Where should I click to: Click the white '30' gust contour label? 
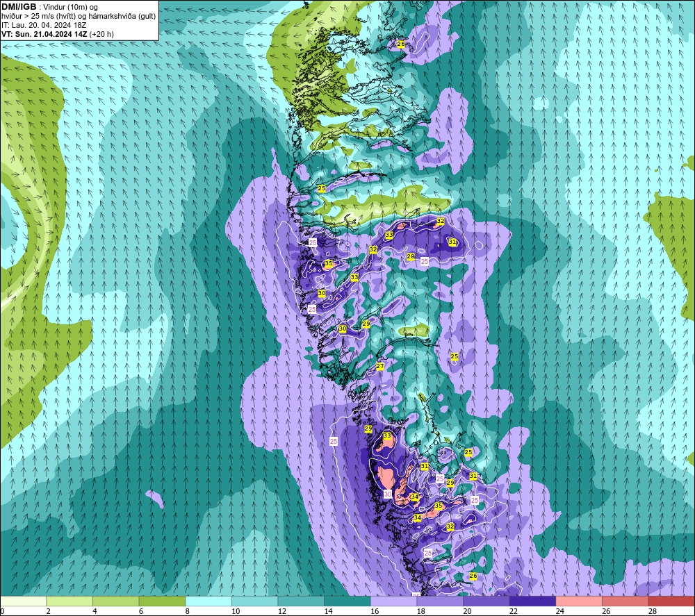click(388, 494)
